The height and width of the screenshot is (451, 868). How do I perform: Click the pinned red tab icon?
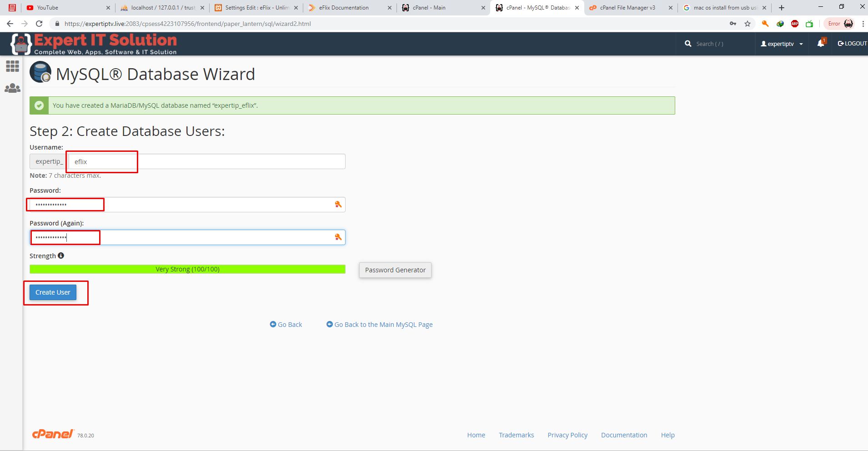pyautogui.click(x=12, y=8)
